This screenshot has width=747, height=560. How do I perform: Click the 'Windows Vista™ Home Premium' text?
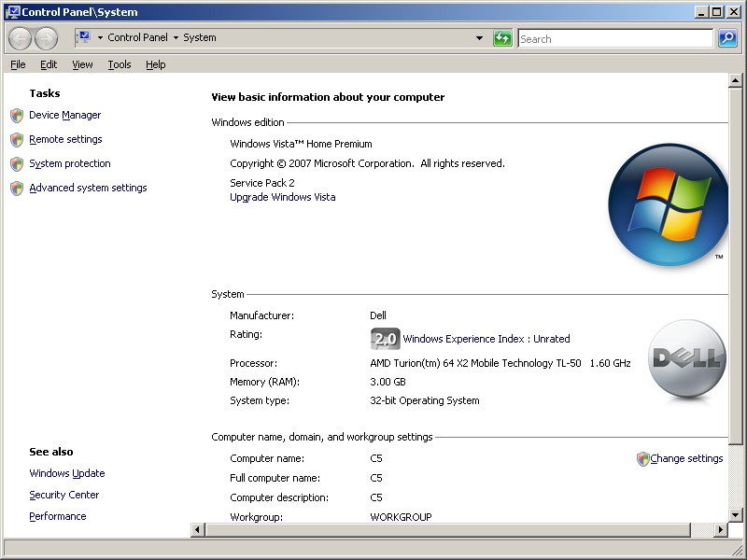pos(301,144)
